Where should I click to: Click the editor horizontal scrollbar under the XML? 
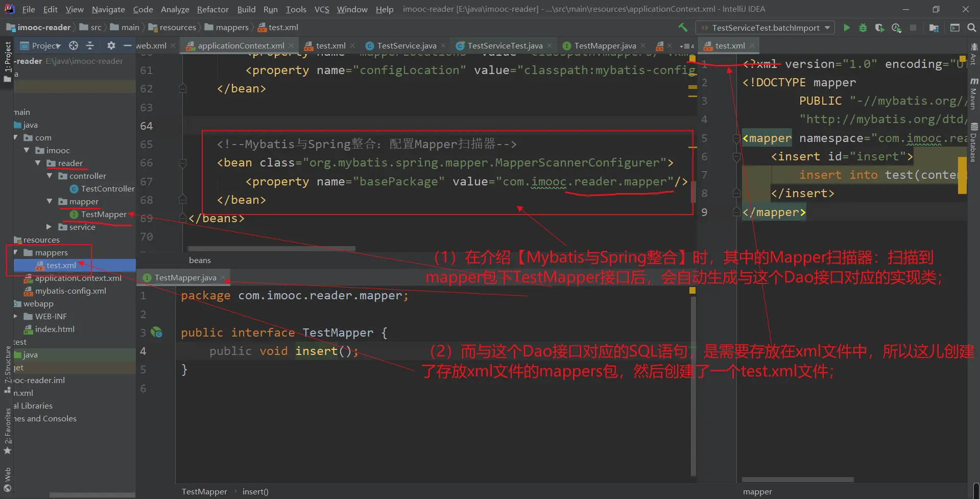[271, 249]
